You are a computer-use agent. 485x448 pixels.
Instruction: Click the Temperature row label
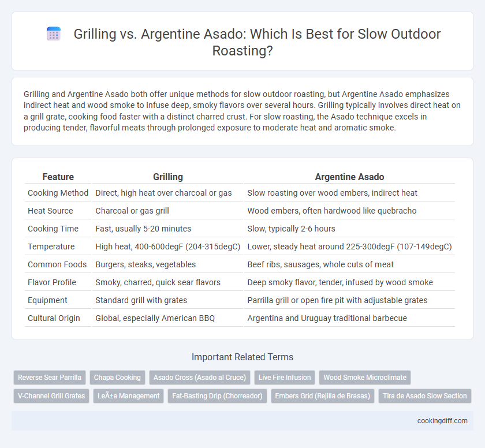(x=51, y=247)
